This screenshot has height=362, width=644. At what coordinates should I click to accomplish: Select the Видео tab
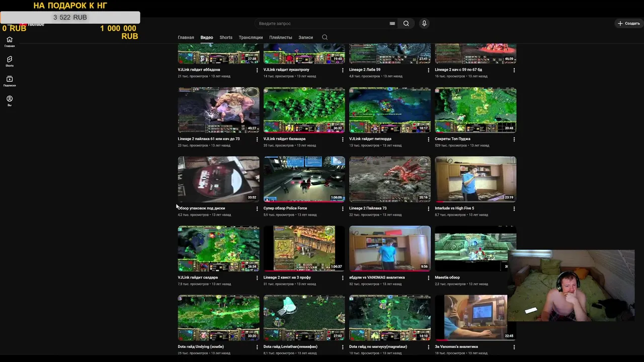pos(207,37)
